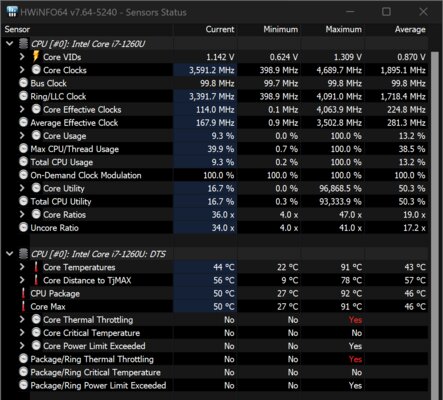
Task: Click the 92 °C maximum CPU Package value
Action: click(351, 293)
